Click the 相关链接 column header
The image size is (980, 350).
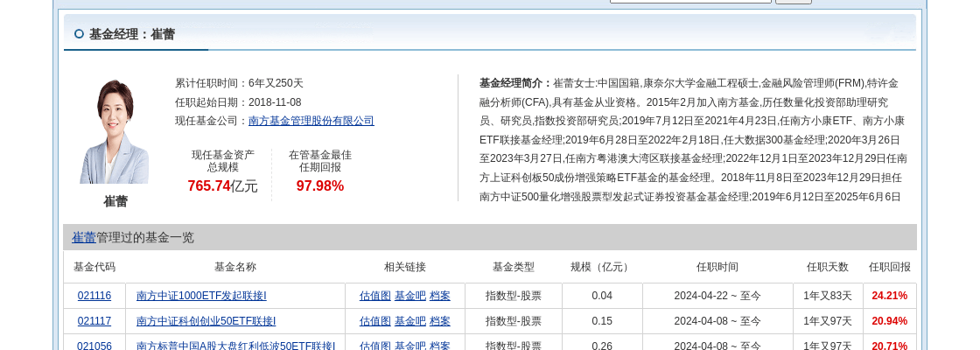(x=405, y=267)
